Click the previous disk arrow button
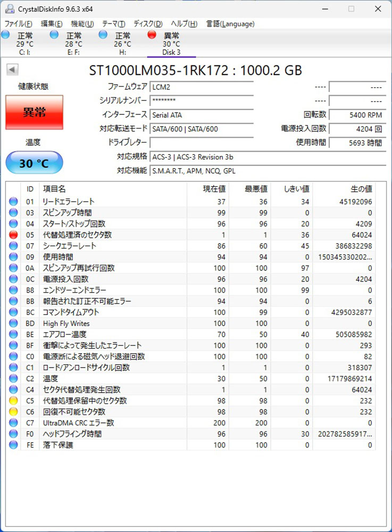 [12, 70]
